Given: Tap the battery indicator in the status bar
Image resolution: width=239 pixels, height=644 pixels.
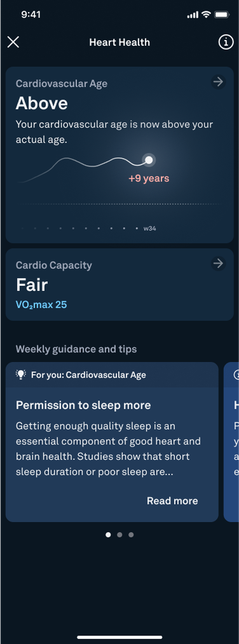Looking at the screenshot, I should coord(221,15).
